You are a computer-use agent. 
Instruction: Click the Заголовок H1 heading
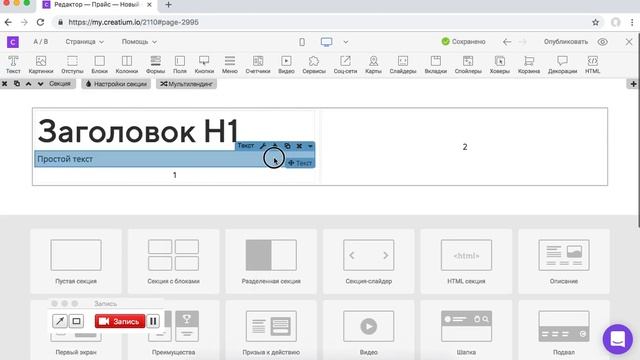(138, 131)
